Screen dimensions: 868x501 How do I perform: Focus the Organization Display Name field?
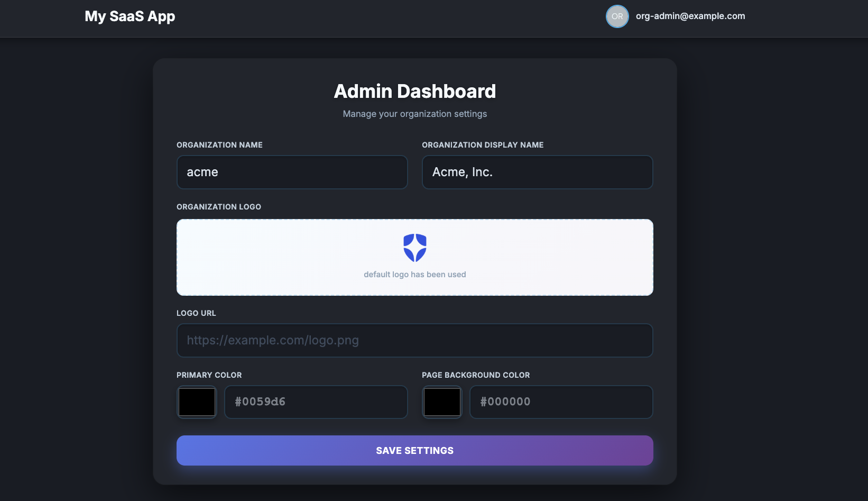pos(537,172)
